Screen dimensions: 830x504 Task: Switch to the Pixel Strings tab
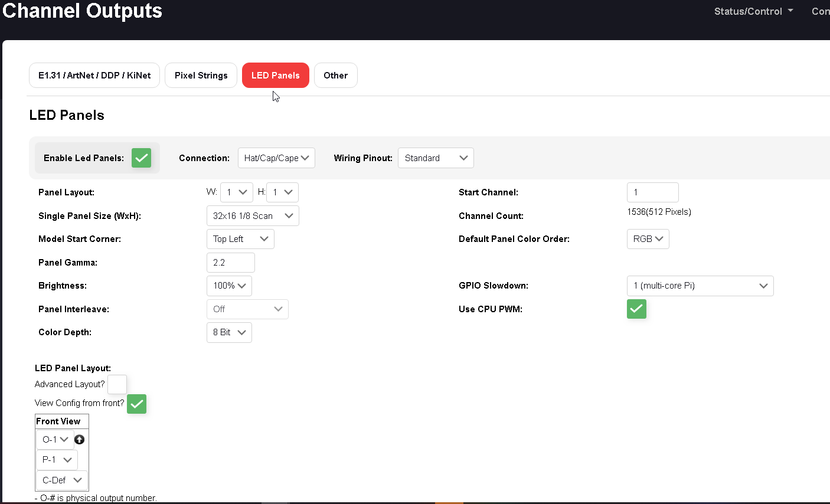pos(201,75)
